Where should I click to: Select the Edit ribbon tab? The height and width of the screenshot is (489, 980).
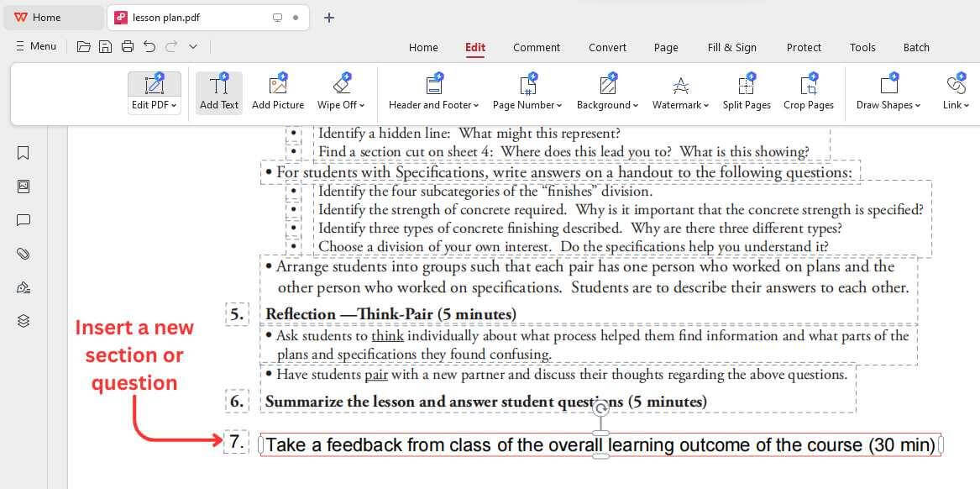pos(475,48)
